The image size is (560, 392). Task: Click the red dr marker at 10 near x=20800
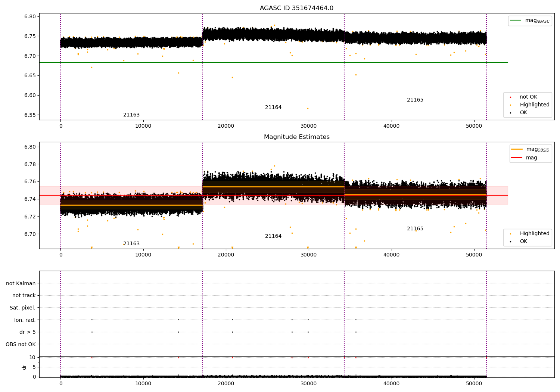pos(232,357)
